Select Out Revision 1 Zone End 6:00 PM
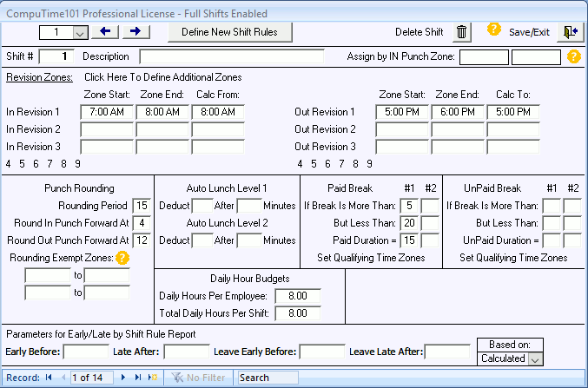This screenshot has width=588, height=388. coord(458,112)
